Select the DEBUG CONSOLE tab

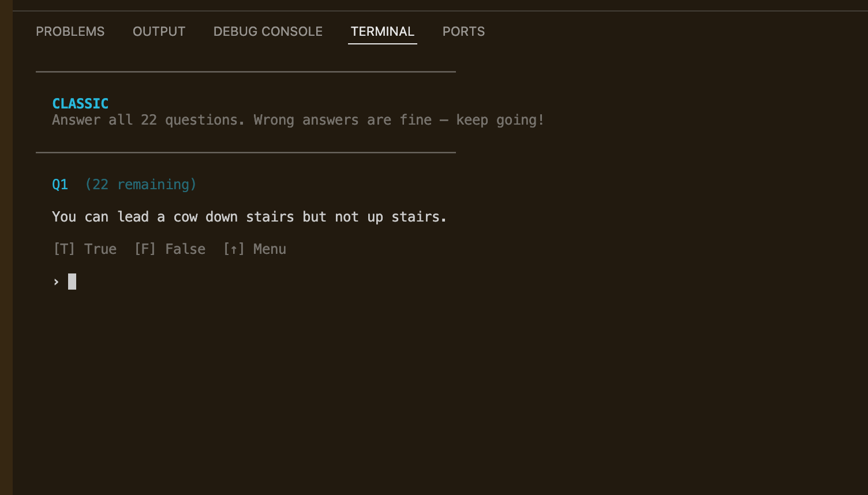tap(268, 32)
